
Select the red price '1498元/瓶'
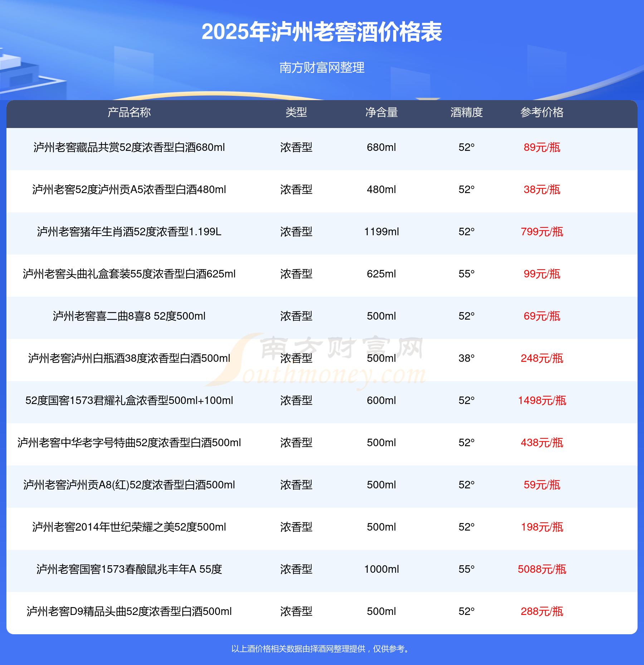point(542,400)
